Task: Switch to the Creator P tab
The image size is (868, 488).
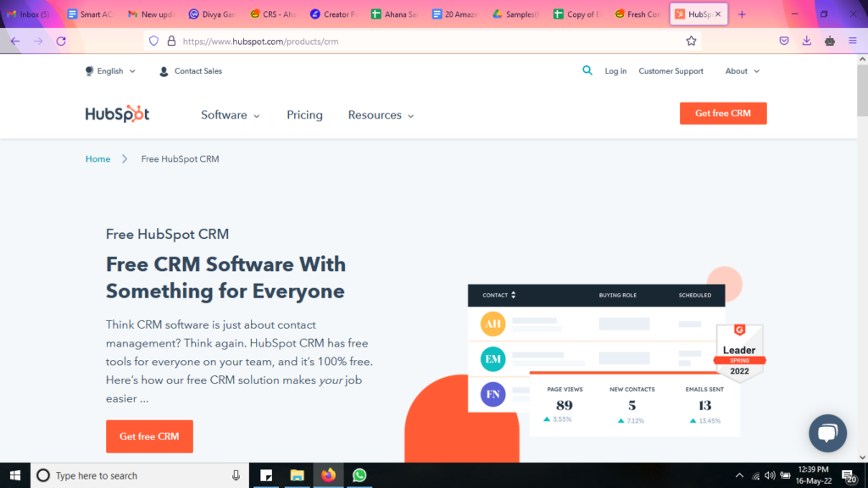Action: (x=334, y=14)
